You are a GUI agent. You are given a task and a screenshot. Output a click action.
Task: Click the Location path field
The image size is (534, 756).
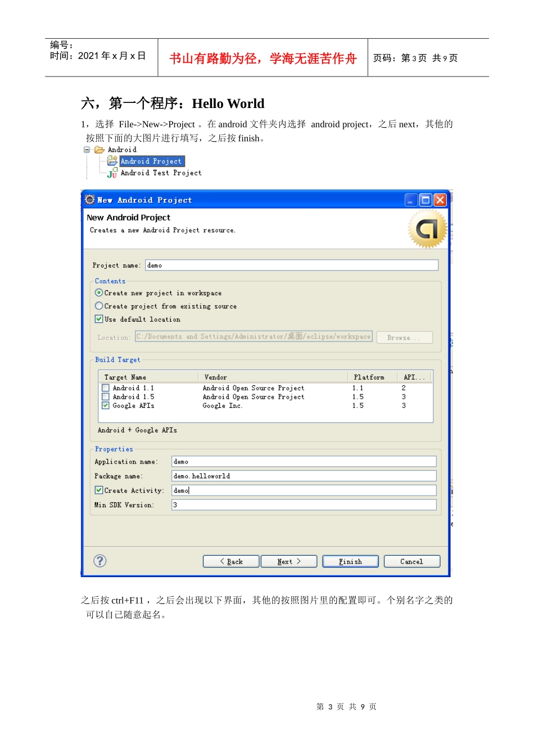(x=254, y=336)
